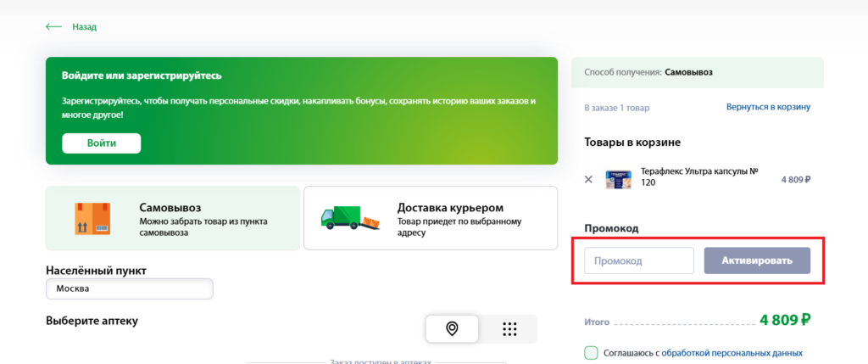
Task: Click the back arrow icon
Action: click(53, 26)
